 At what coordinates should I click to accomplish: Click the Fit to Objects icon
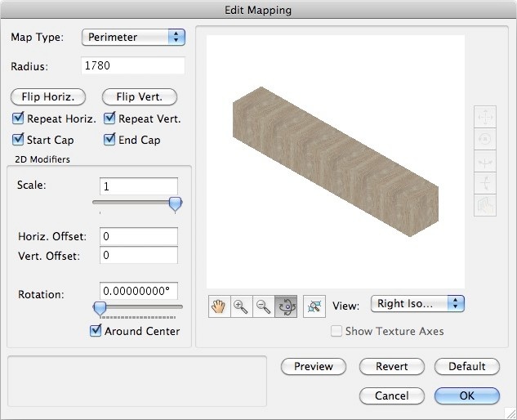tap(314, 306)
